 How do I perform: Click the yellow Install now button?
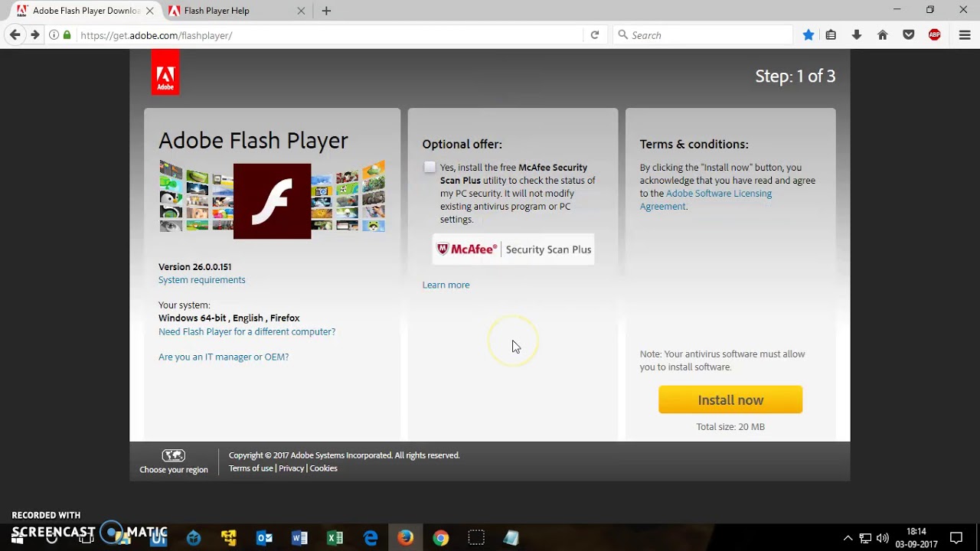coord(730,399)
